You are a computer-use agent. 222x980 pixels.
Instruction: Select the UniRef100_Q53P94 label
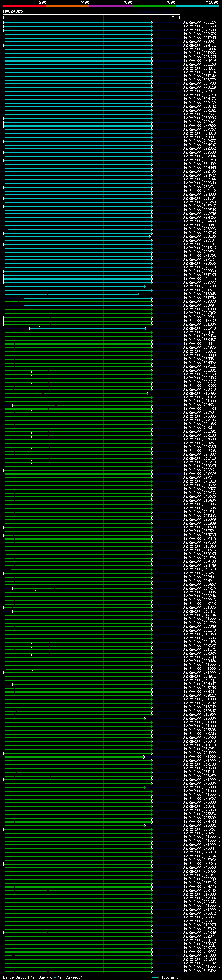(x=199, y=306)
